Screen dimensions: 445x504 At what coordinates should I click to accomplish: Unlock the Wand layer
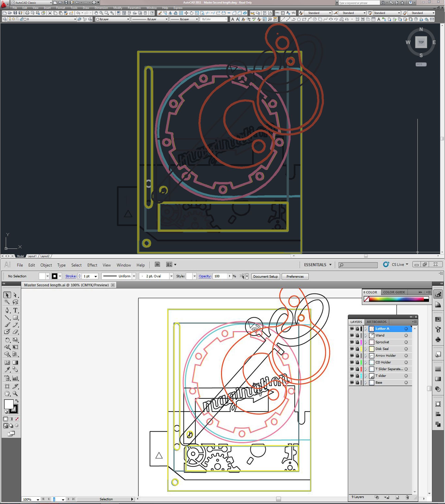coord(357,336)
